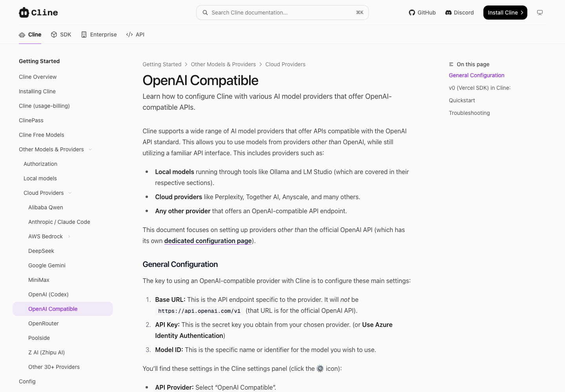Focus the Search Cline documentation field

pos(282,13)
